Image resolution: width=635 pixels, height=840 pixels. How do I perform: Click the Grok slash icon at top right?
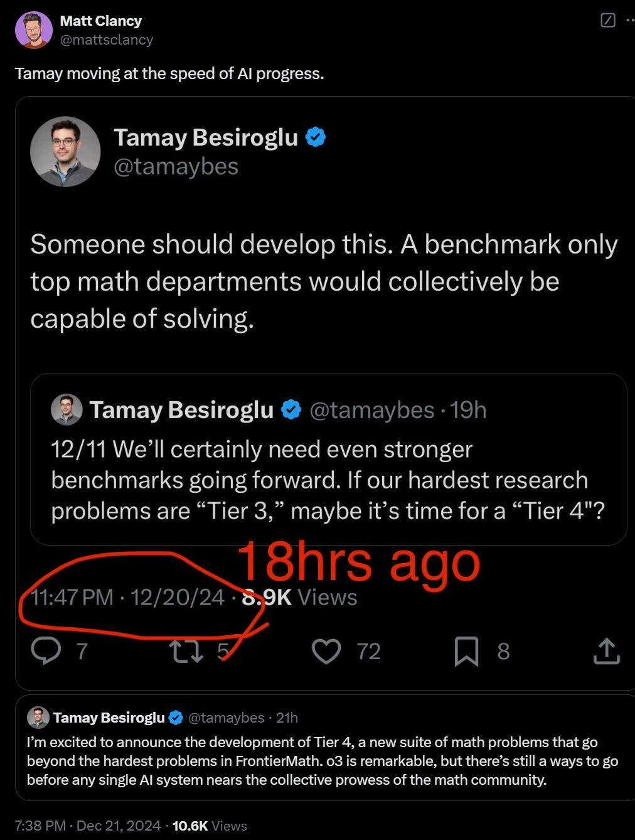pyautogui.click(x=608, y=20)
